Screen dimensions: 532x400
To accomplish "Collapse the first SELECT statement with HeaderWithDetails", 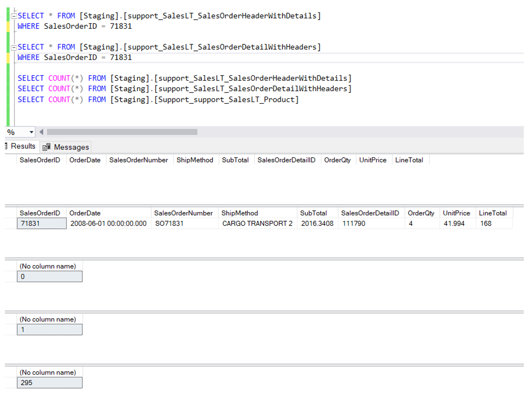I will (x=14, y=16).
